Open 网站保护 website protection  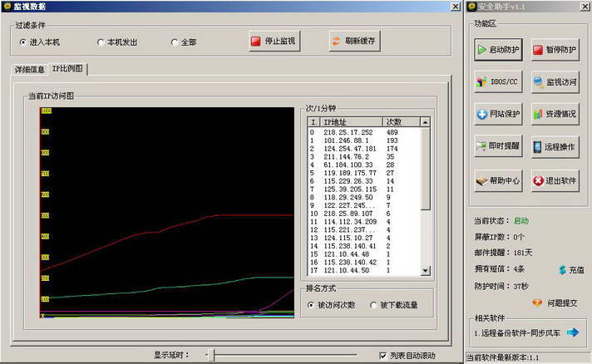coord(498,114)
